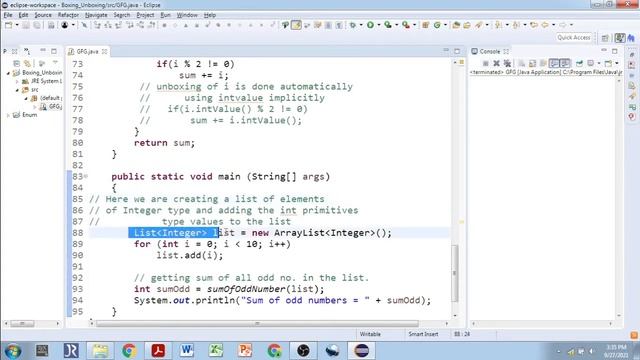Open the External Tools dropdown arrow

click(414, 25)
